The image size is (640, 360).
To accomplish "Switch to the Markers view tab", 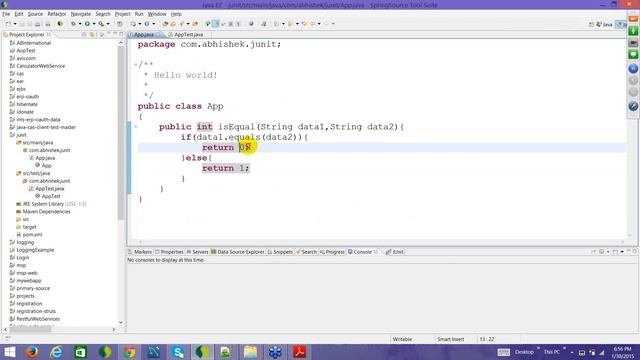I will click(x=140, y=252).
